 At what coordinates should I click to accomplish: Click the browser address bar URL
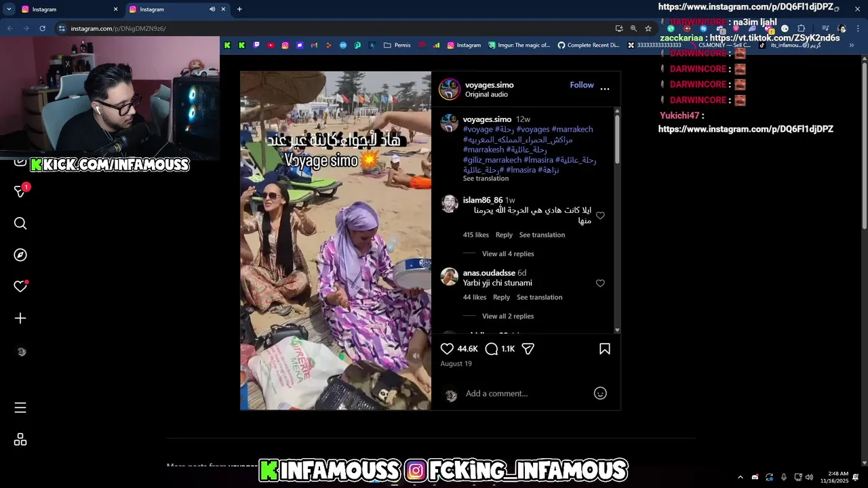[119, 28]
